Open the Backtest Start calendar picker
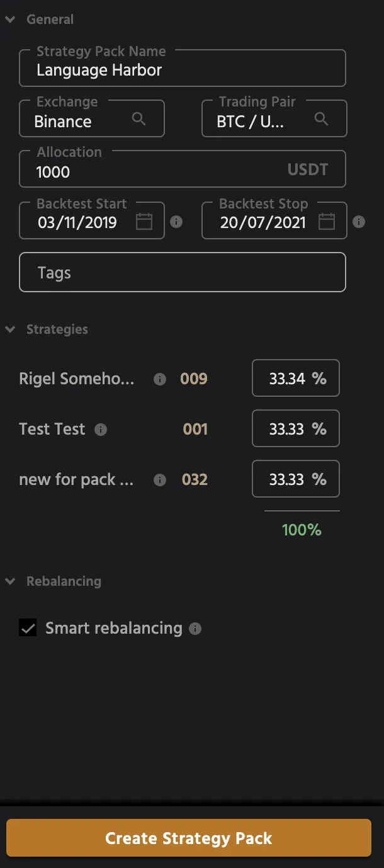This screenshot has height=868, width=384. [144, 221]
